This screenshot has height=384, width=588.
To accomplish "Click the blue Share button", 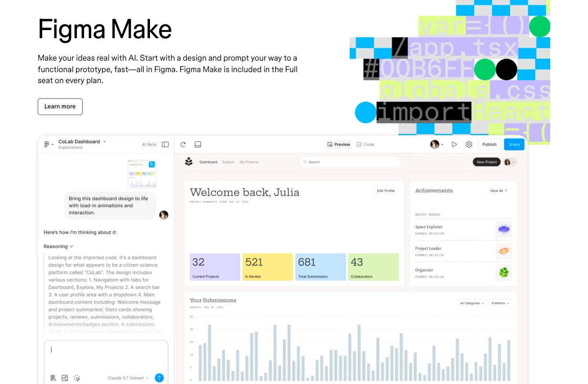I will [x=514, y=144].
